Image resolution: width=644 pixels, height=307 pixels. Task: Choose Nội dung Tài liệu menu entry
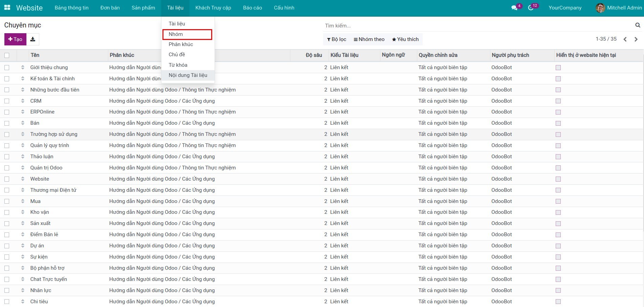point(188,75)
